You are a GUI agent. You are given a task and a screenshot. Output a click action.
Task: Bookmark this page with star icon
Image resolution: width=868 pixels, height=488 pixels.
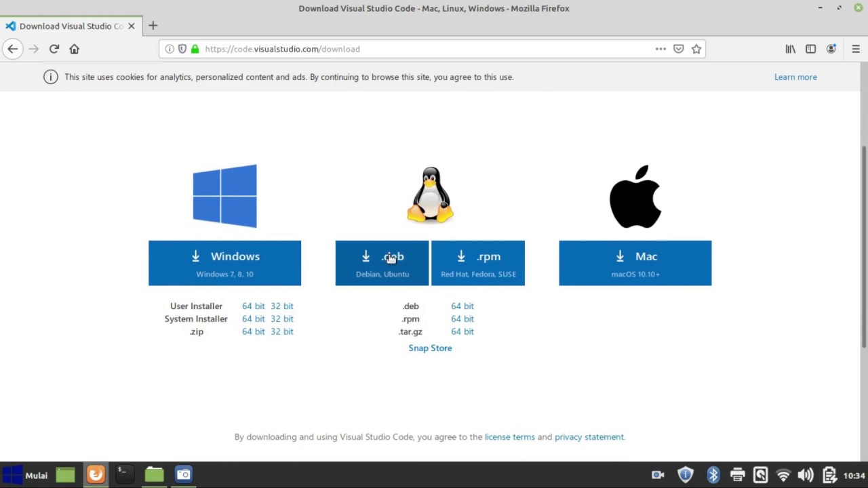click(x=696, y=49)
